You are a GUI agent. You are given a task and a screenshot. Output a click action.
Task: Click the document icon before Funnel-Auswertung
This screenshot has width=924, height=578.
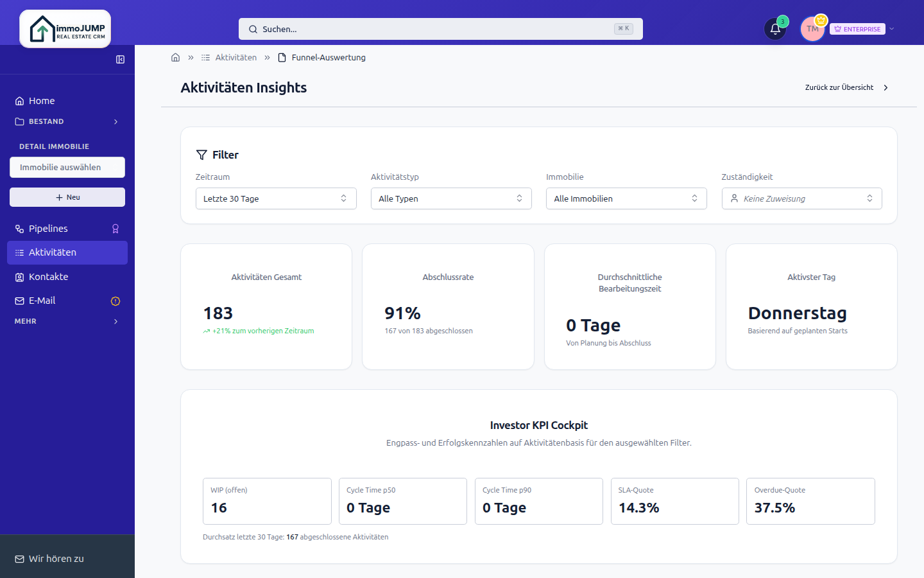[x=282, y=57]
